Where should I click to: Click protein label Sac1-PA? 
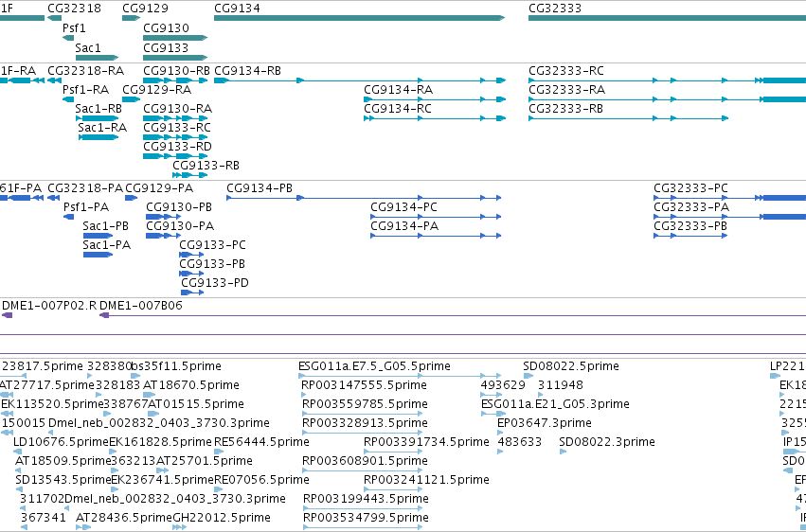107,245
